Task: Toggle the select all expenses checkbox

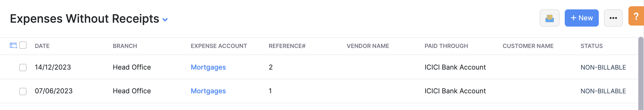Action: point(23,45)
